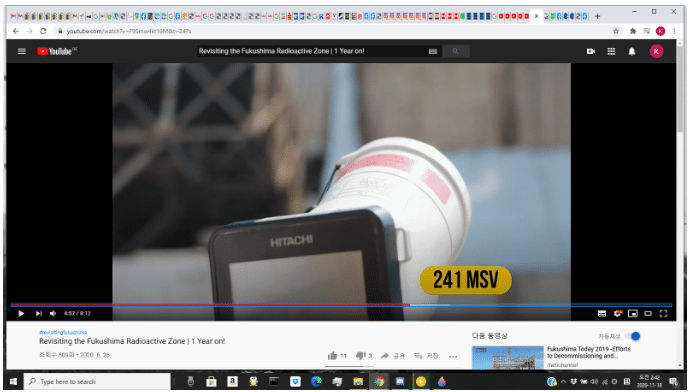Reload the current page
Screen dimensions: 691x392
43,31
